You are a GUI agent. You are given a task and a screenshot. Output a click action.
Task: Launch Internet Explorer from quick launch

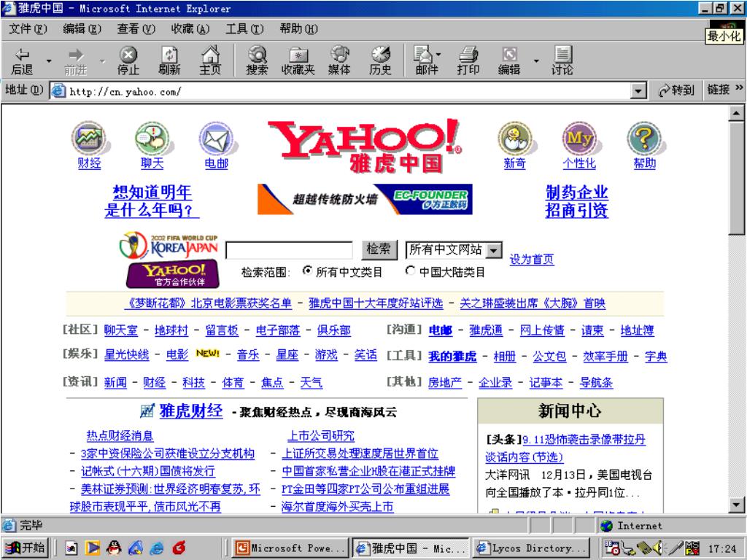click(x=156, y=548)
